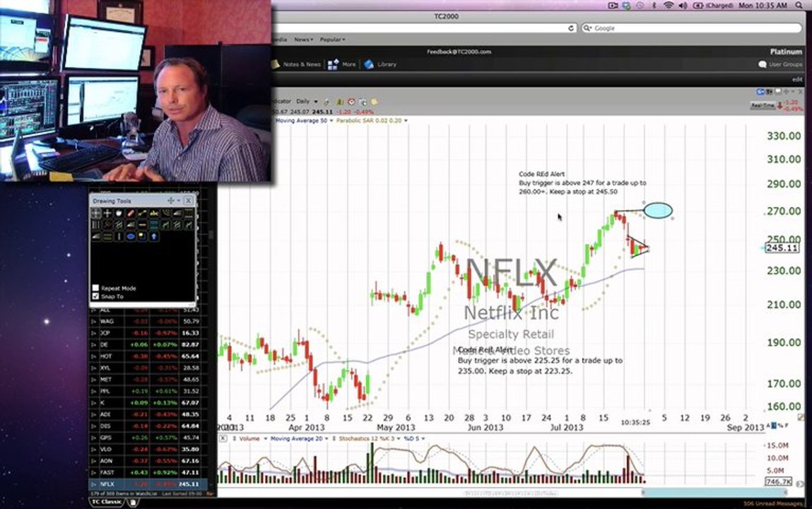The image size is (812, 509).
Task: Click the yellow note icon in chart toolbar
Action: [375, 102]
